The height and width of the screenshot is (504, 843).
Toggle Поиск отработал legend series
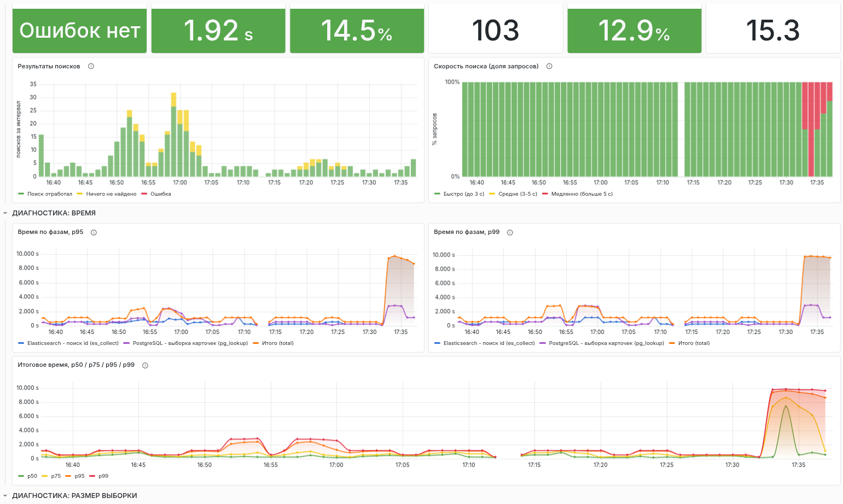(50, 194)
